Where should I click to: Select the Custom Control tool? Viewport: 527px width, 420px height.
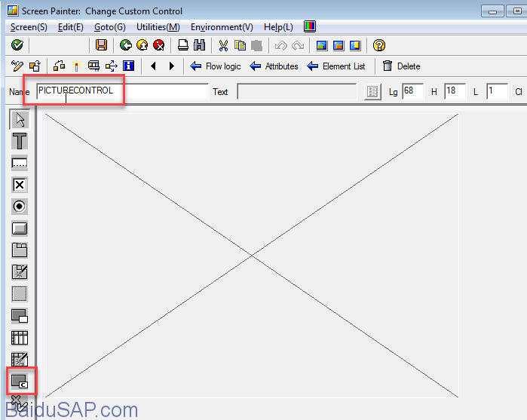coord(20,382)
